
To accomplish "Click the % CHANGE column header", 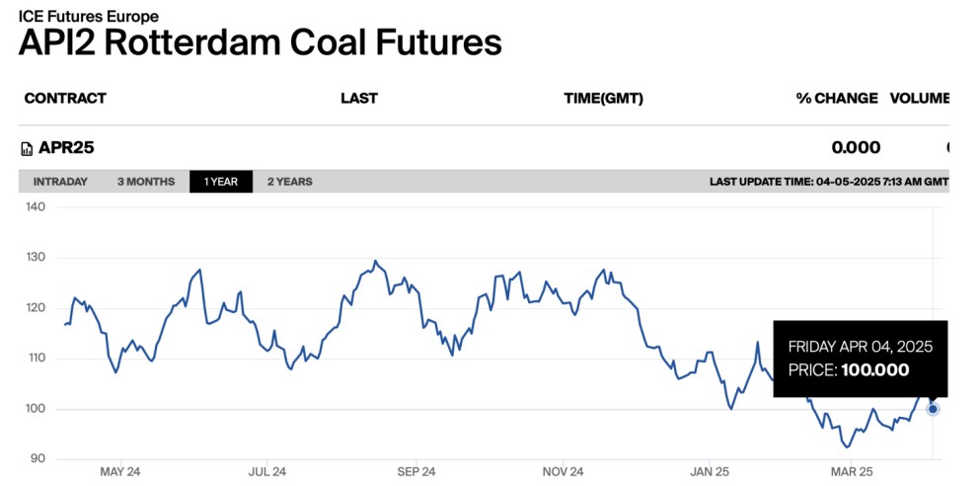I will point(837,98).
